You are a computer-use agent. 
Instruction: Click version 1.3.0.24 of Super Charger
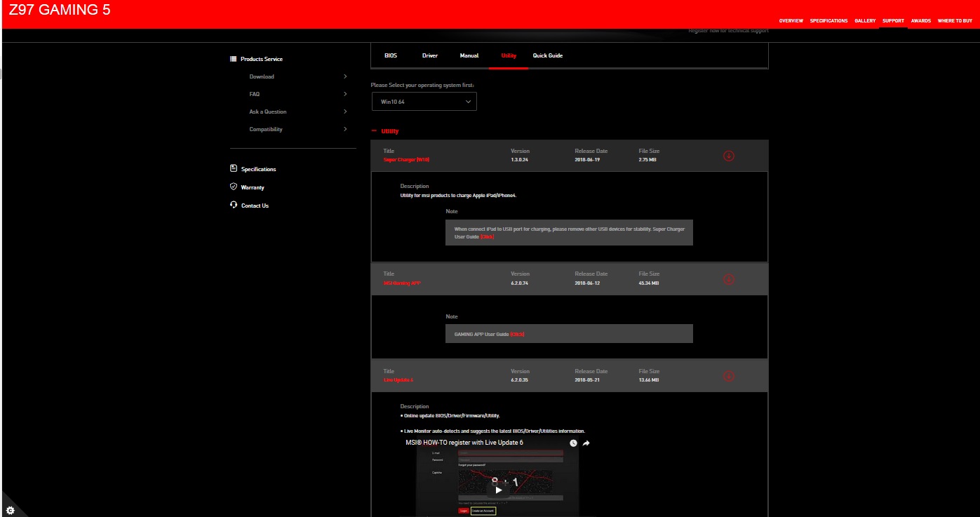[x=520, y=160]
